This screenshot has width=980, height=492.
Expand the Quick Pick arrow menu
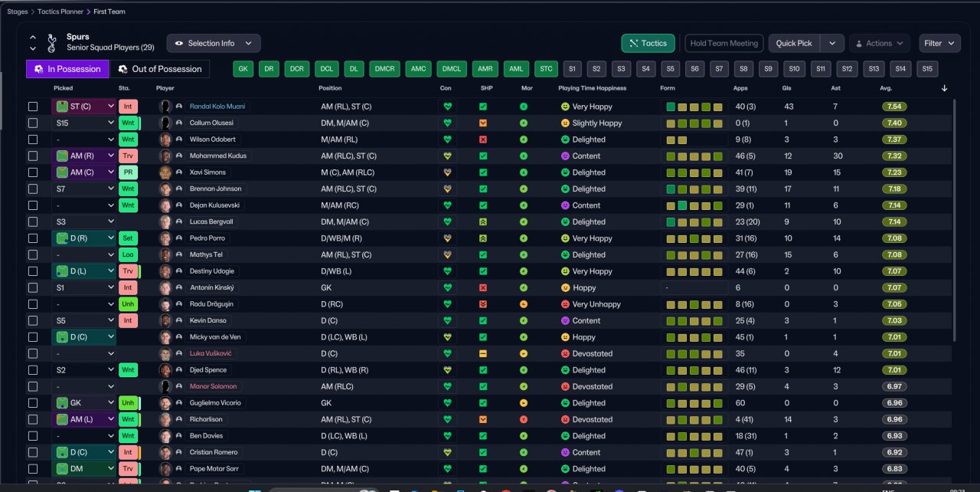pos(832,44)
